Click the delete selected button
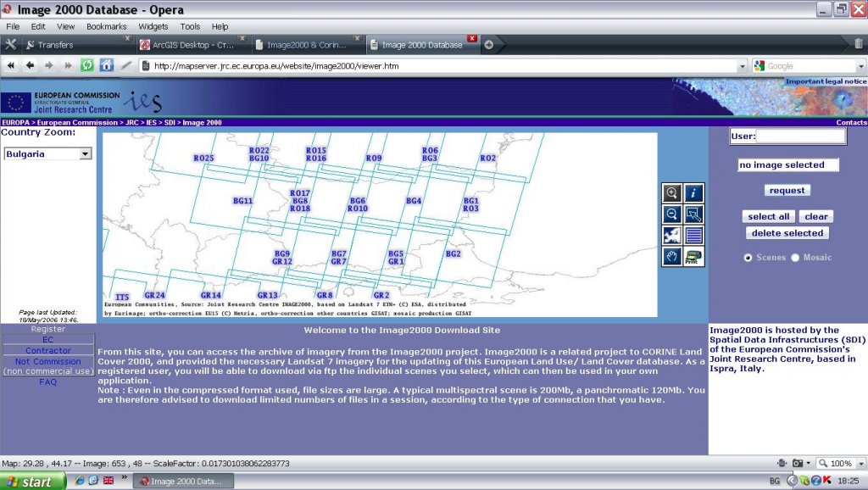Image resolution: width=868 pixels, height=490 pixels. click(787, 233)
